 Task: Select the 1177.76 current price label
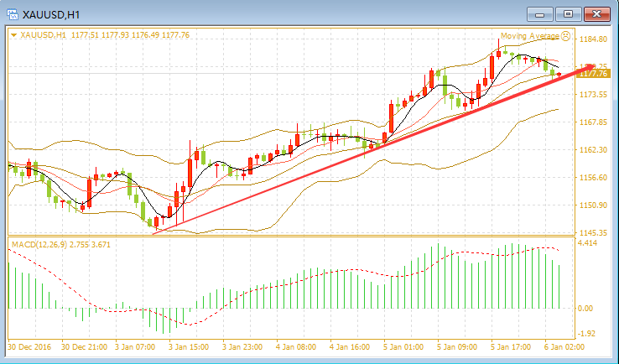593,74
